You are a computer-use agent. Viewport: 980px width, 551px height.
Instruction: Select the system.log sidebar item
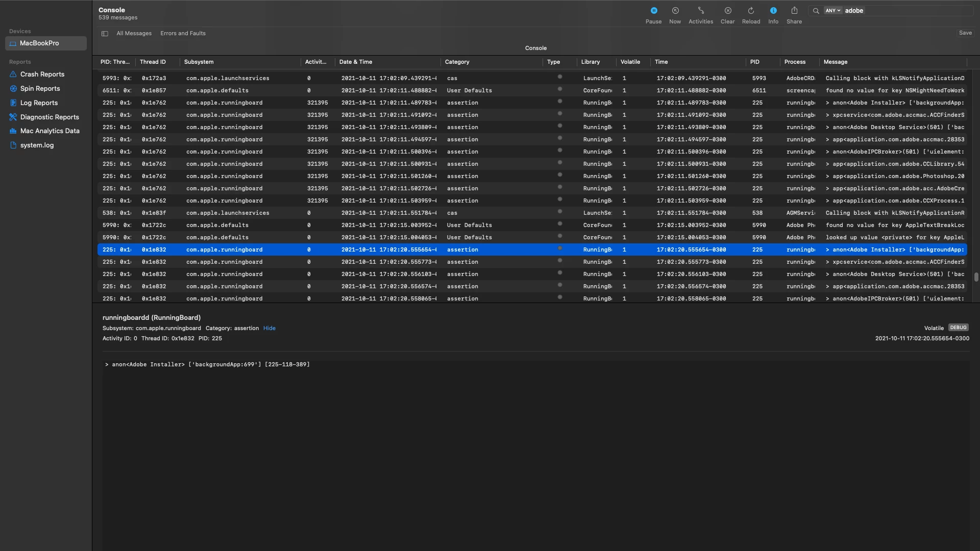37,145
